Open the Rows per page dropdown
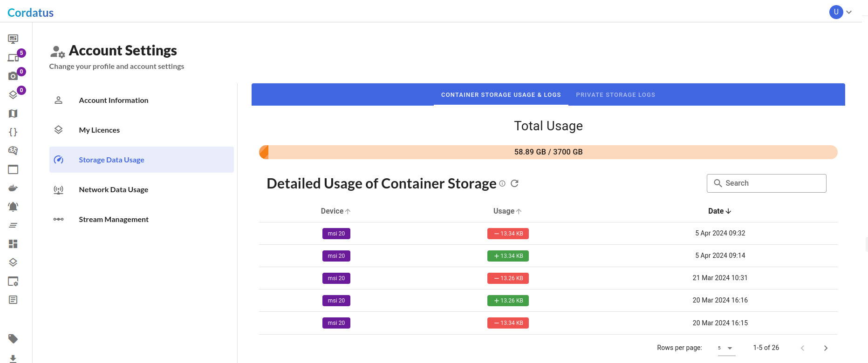Image resolution: width=868 pixels, height=363 pixels. coord(726,348)
